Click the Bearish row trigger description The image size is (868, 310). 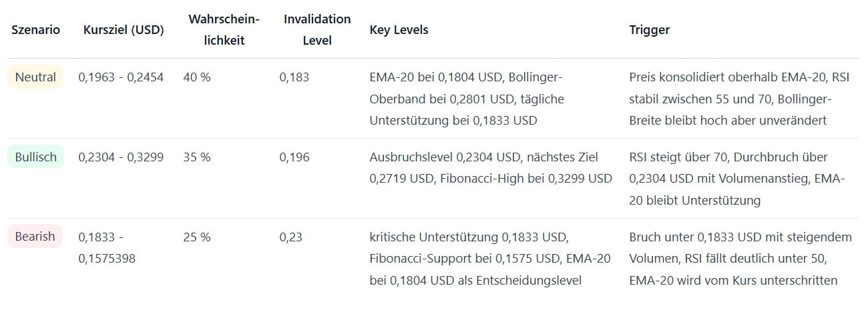tap(740, 259)
